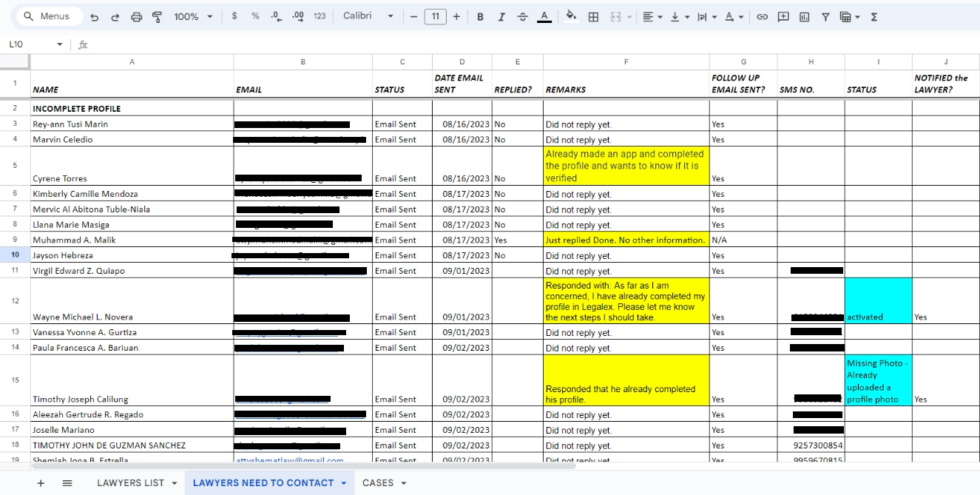Open the 100% zoom dropdown
The image size is (980, 495).
click(x=193, y=16)
